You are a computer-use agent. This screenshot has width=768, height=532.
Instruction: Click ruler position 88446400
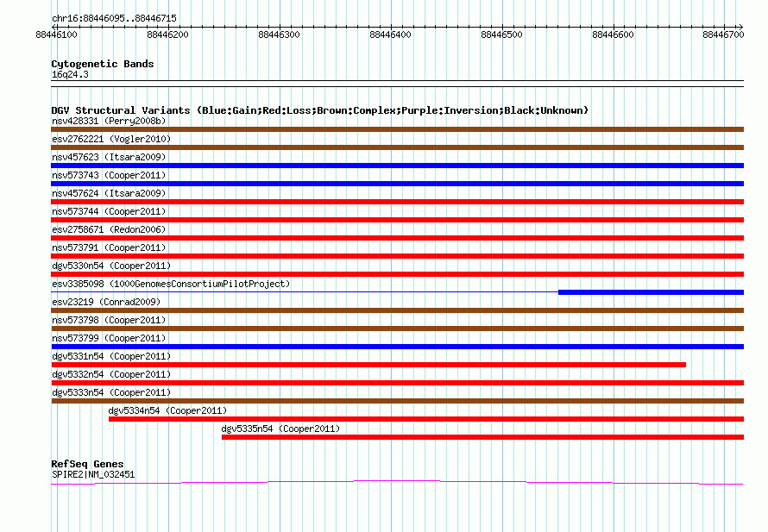[x=390, y=34]
